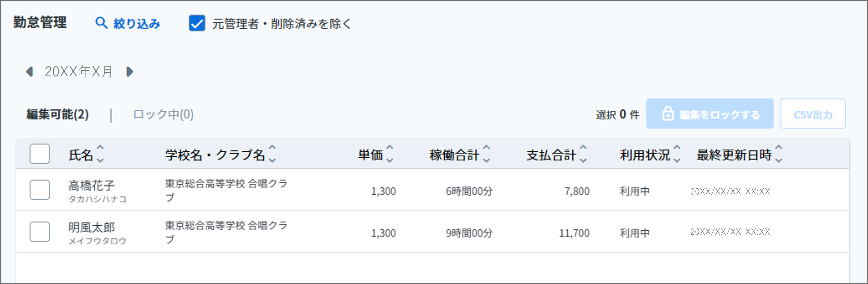Image resolution: width=868 pixels, height=284 pixels.
Task: Click the 編集をロックする button
Action: [x=710, y=114]
